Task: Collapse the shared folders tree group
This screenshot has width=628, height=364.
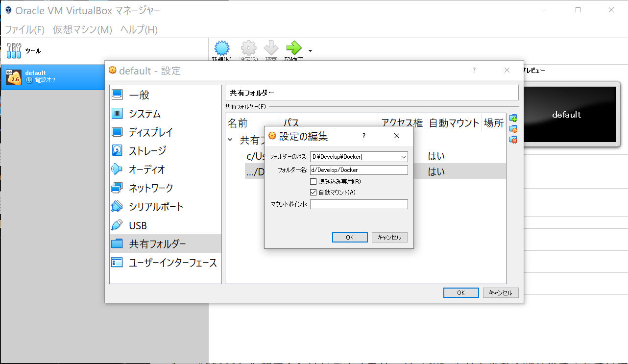Action: (230, 140)
